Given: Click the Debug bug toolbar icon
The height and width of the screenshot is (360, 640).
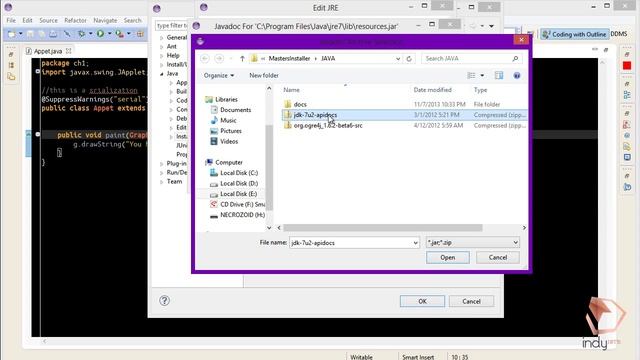Looking at the screenshot, I should click(x=81, y=34).
